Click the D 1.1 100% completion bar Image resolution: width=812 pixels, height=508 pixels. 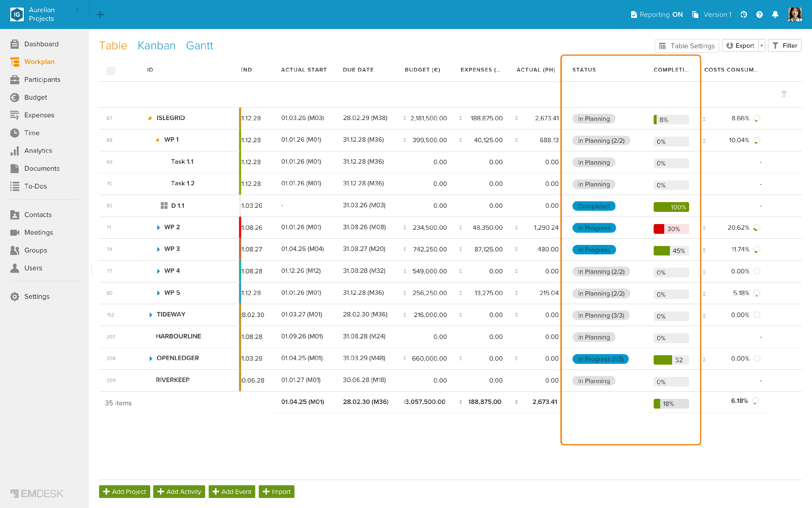tap(671, 207)
